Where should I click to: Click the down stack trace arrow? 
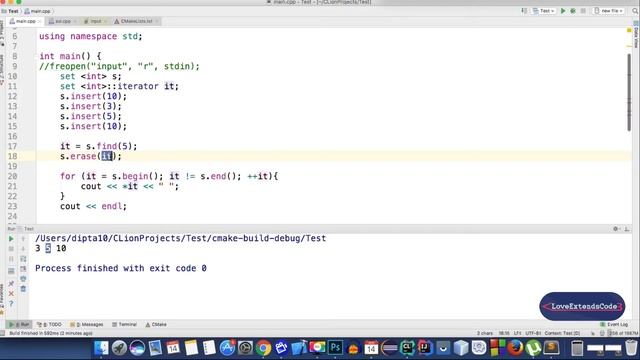point(23,249)
